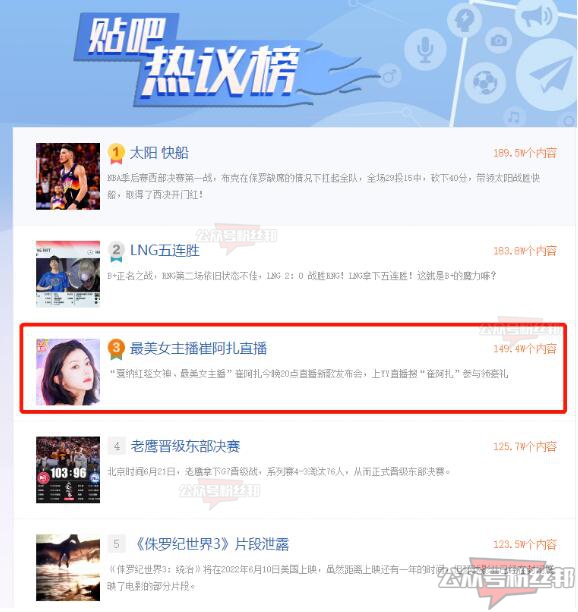The height and width of the screenshot is (612, 578).
Task: Open the 最美女主播崔阿扎直播 topic
Action: [x=198, y=349]
